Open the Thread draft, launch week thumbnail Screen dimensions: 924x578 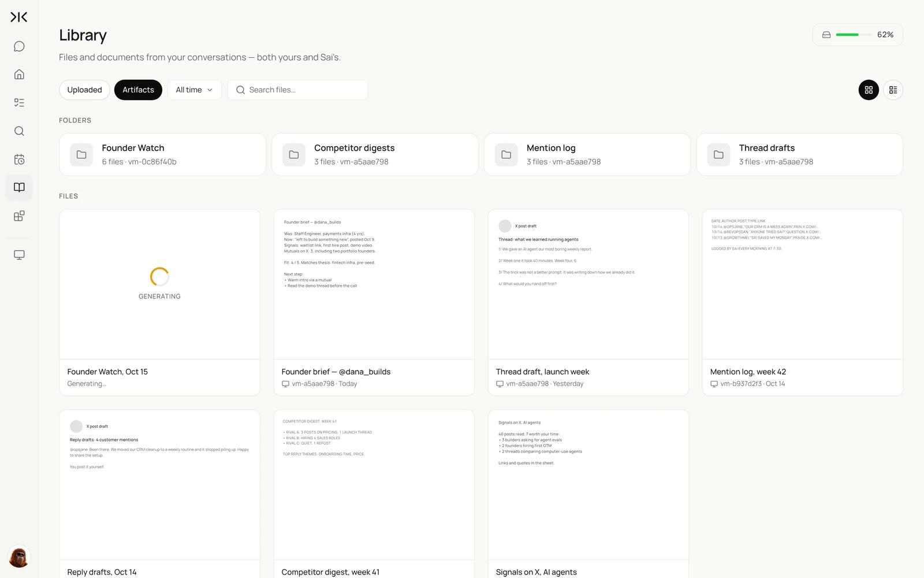(x=588, y=284)
